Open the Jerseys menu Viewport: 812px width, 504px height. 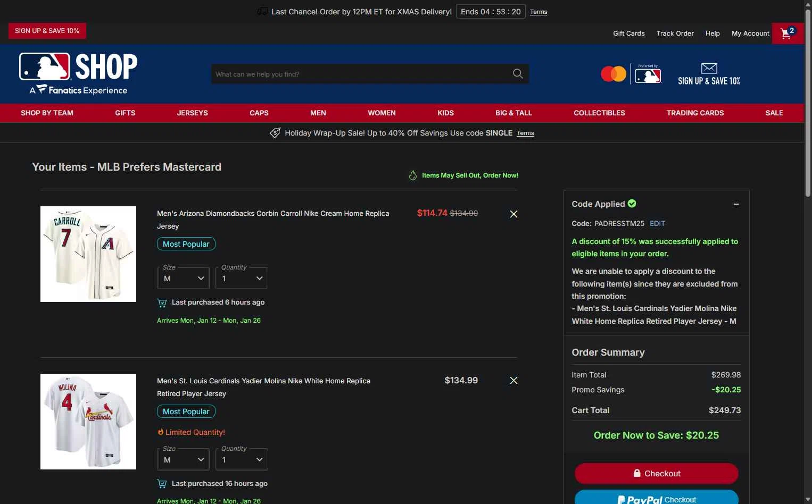[x=192, y=113]
